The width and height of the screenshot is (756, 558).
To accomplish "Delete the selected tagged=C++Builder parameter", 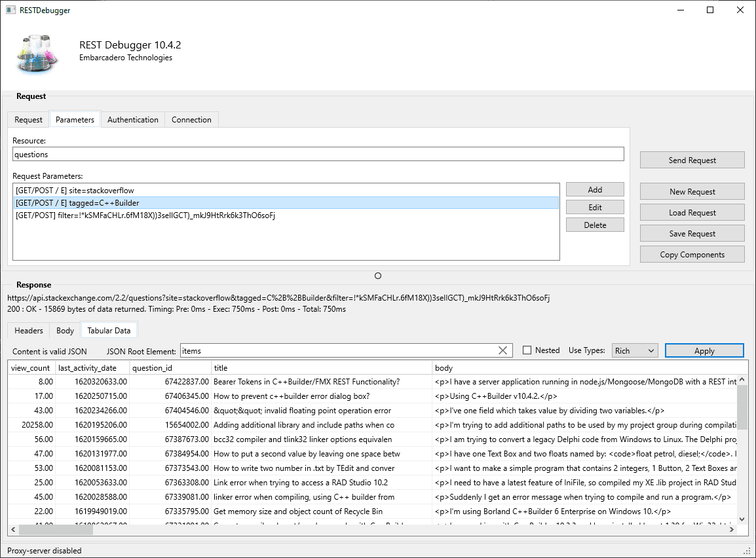I will pyautogui.click(x=594, y=224).
